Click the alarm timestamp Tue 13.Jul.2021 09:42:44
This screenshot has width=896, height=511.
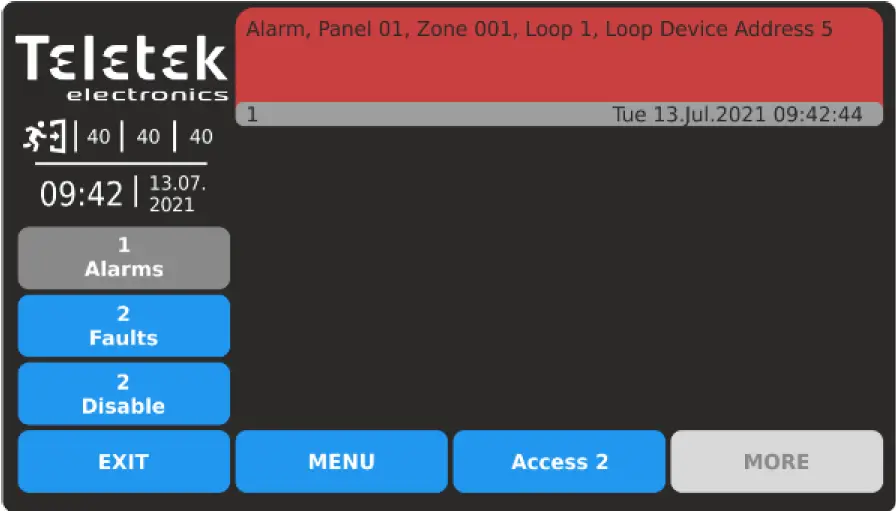pyautogui.click(x=737, y=114)
